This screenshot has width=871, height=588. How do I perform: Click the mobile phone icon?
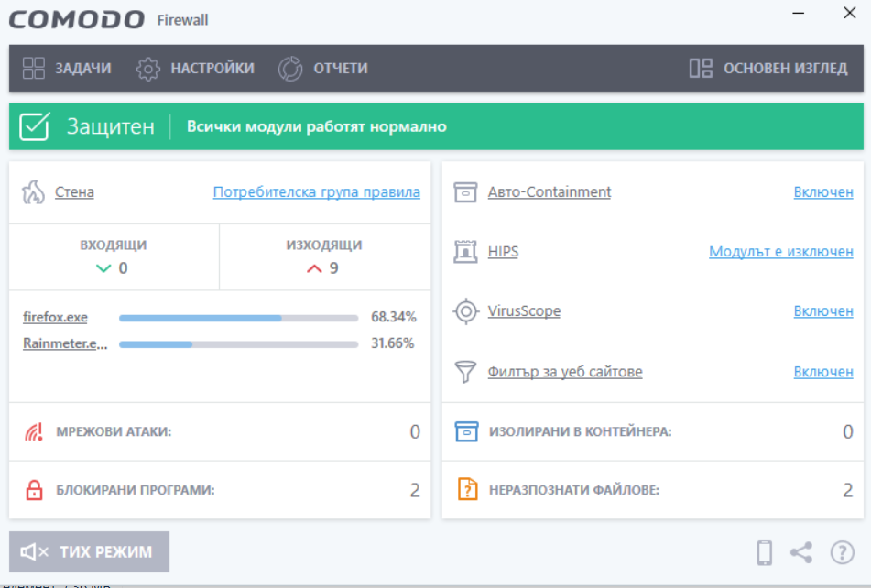(765, 553)
